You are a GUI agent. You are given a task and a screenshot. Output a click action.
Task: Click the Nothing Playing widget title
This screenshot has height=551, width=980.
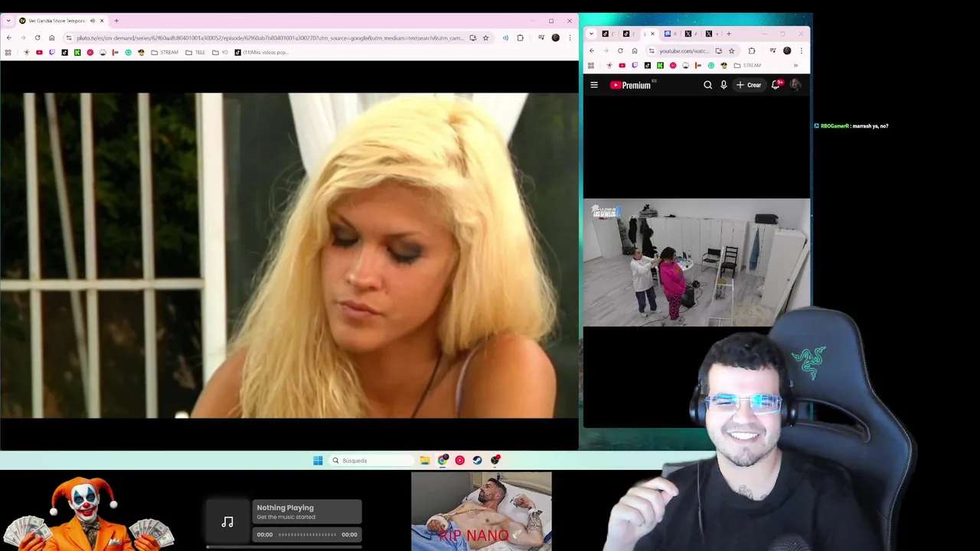285,507
